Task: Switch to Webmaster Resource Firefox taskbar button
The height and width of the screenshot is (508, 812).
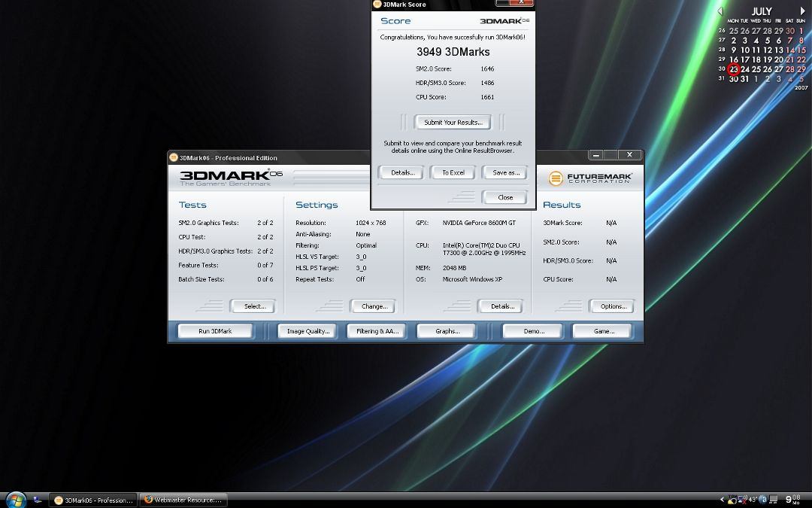Action: pyautogui.click(x=183, y=500)
